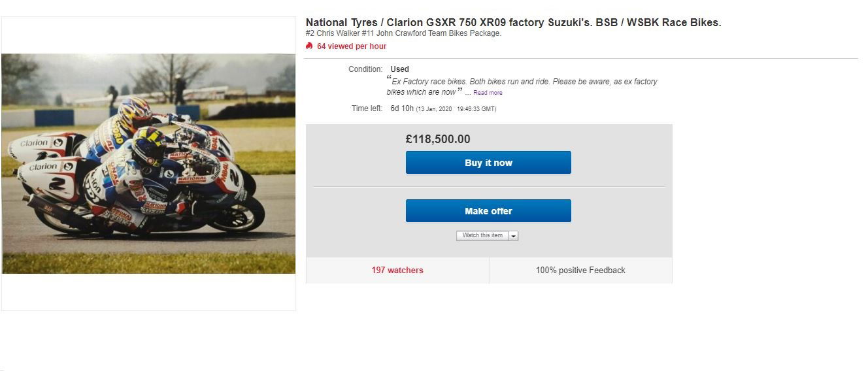
Task: Click the Chris Walker John Crawford subtitle
Action: pos(403,33)
